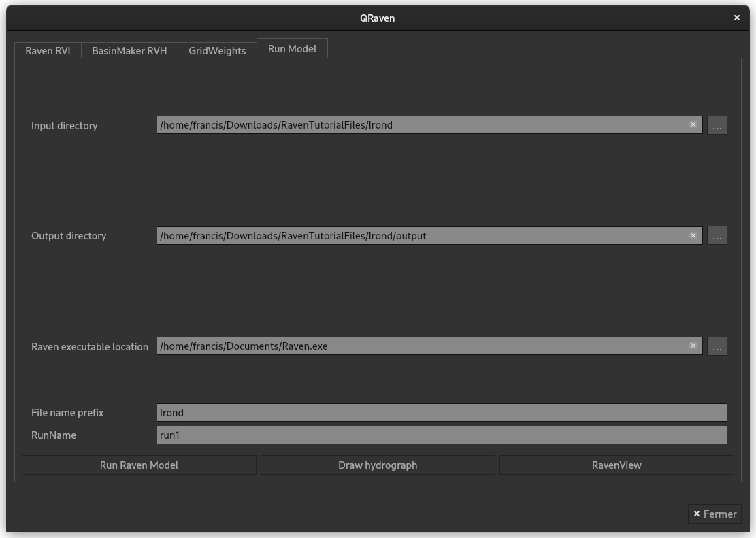The width and height of the screenshot is (756, 538).
Task: Click into the File name prefix field
Action: (x=442, y=412)
